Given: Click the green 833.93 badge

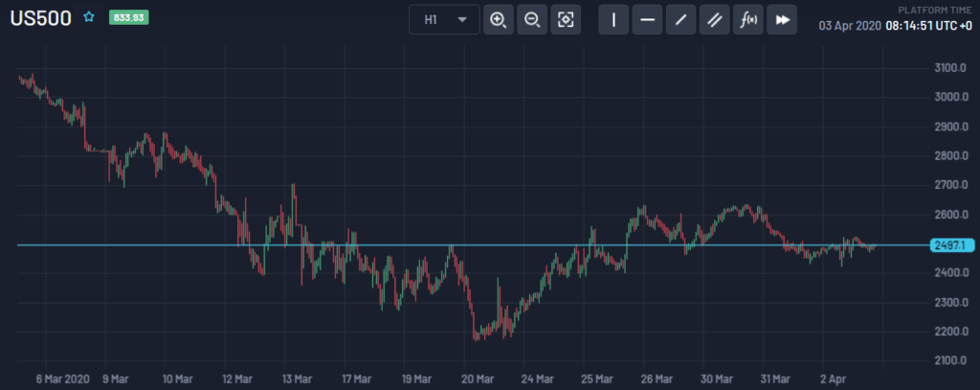Looking at the screenshot, I should tap(127, 17).
